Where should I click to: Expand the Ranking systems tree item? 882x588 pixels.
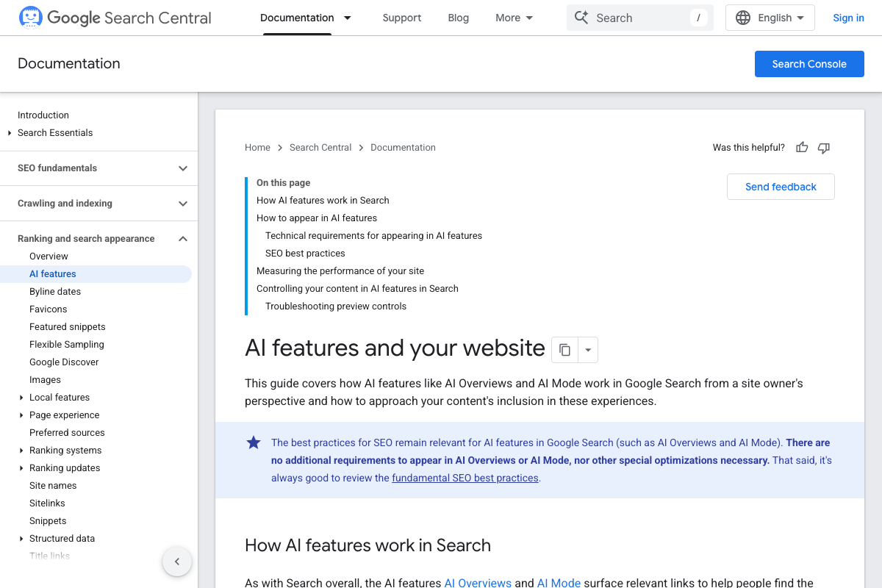(x=21, y=451)
